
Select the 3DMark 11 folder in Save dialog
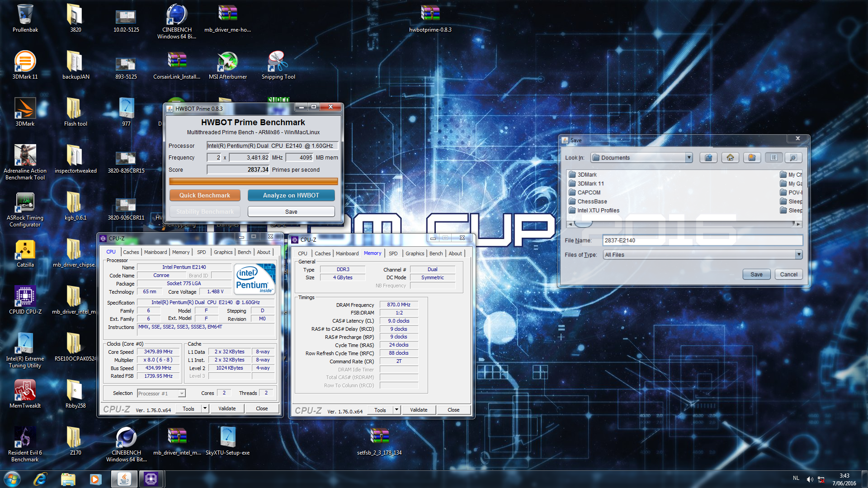coord(586,183)
